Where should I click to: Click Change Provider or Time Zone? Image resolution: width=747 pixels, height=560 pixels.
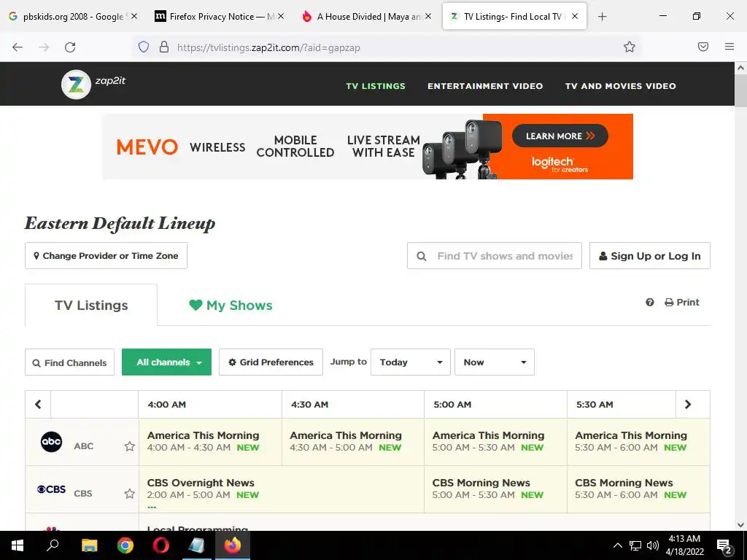tap(107, 256)
